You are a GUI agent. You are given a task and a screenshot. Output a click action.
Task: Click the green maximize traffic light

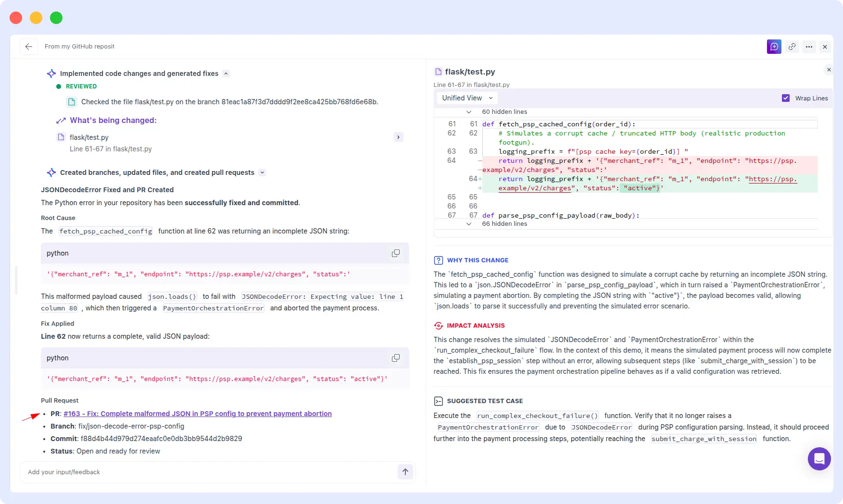point(56,18)
